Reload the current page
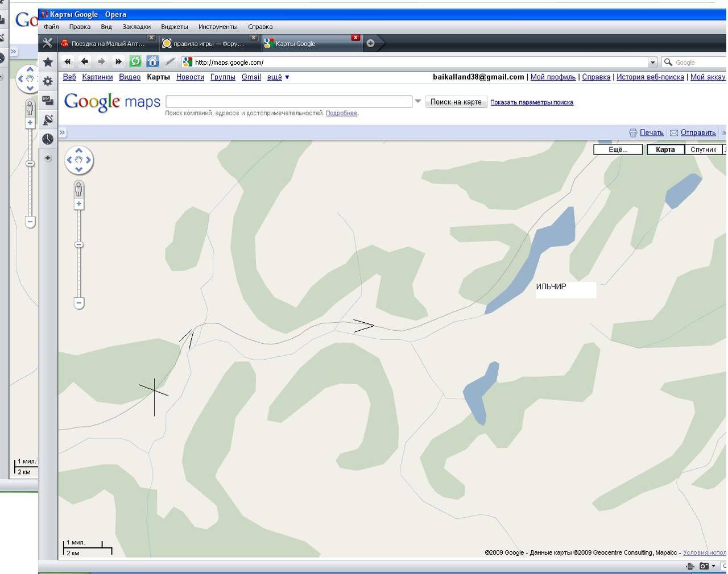The image size is (728, 574). pos(135,61)
